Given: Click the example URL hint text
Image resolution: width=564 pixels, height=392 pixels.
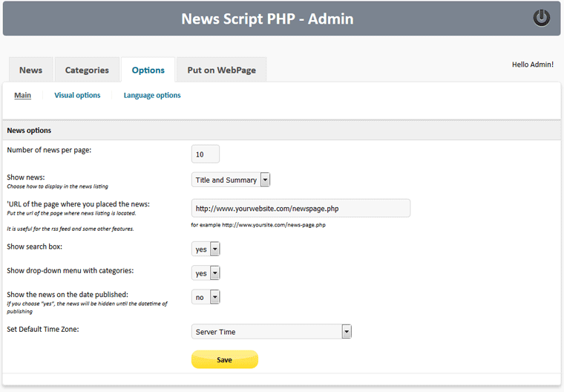Looking at the screenshot, I should [258, 225].
